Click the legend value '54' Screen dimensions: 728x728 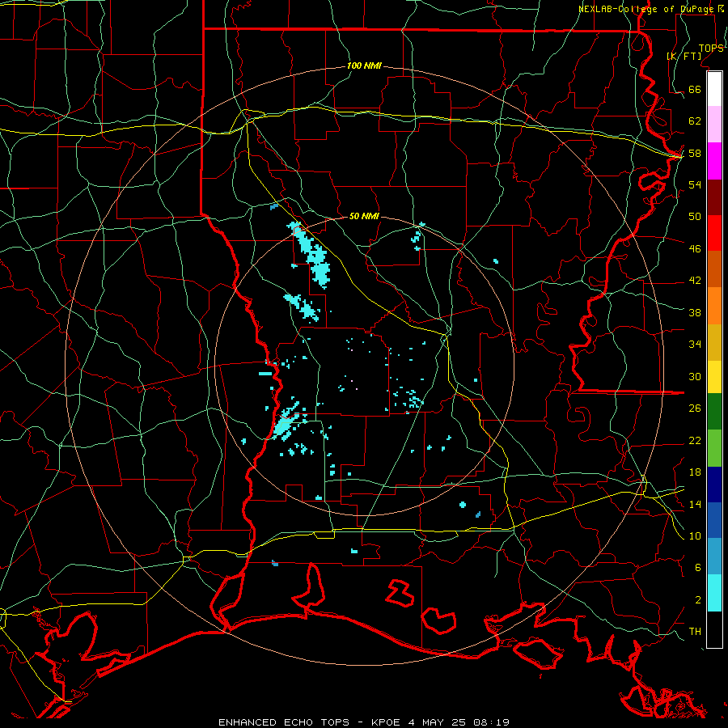tap(695, 184)
